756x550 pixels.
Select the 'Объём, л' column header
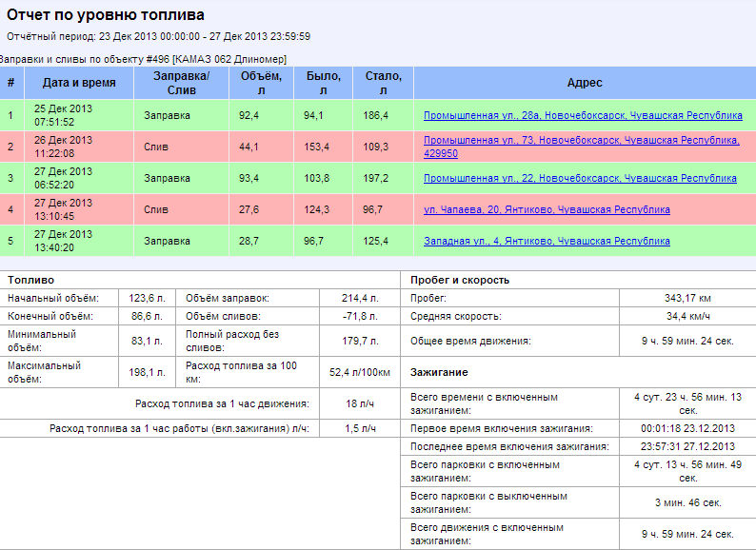click(262, 83)
